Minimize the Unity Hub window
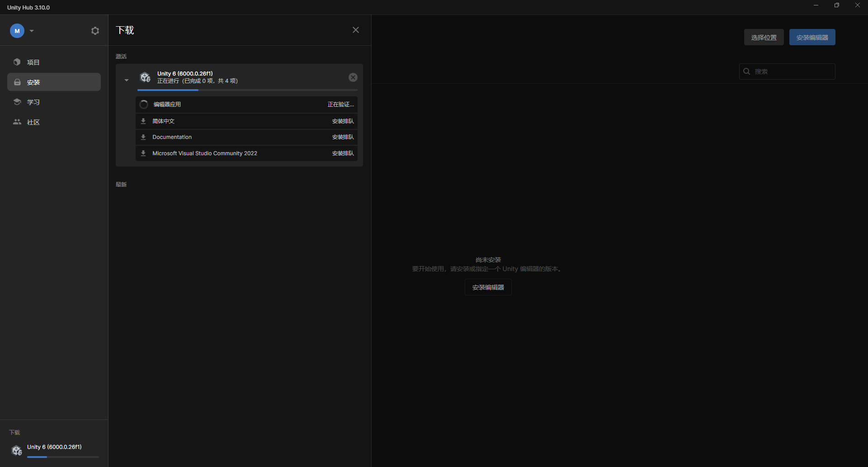The image size is (868, 467). point(816,5)
